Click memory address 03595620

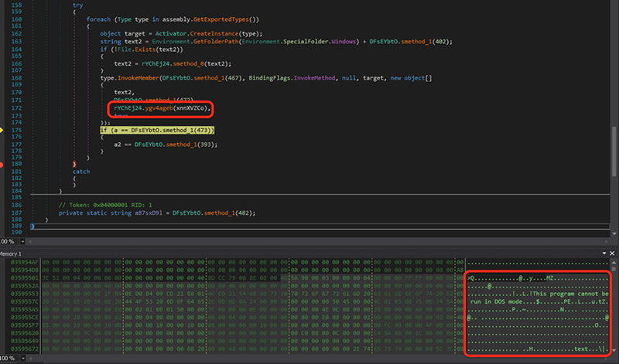click(x=25, y=333)
